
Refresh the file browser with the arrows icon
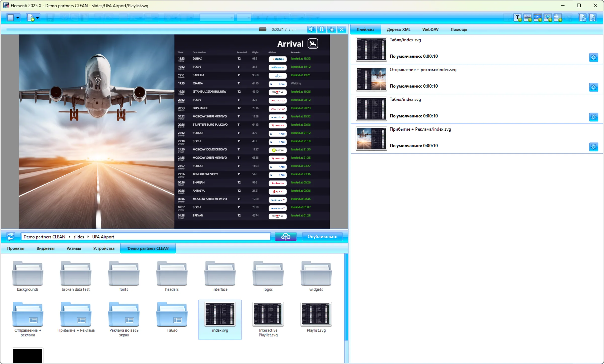click(10, 237)
